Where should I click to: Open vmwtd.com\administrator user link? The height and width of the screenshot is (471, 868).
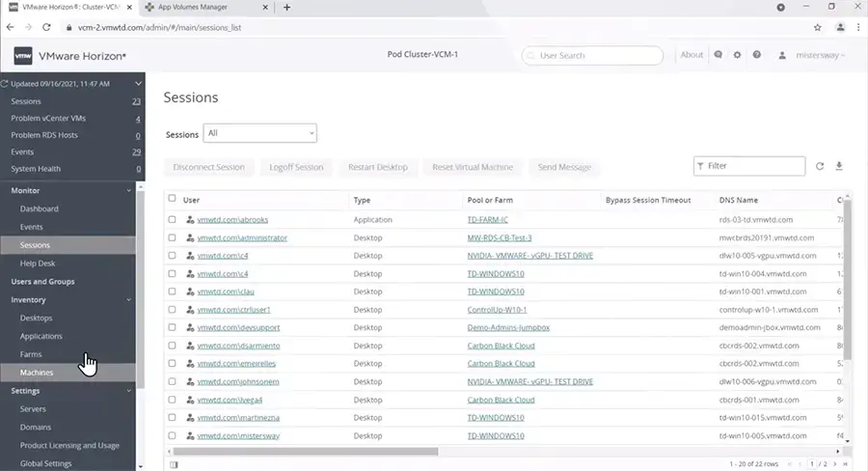click(x=242, y=237)
